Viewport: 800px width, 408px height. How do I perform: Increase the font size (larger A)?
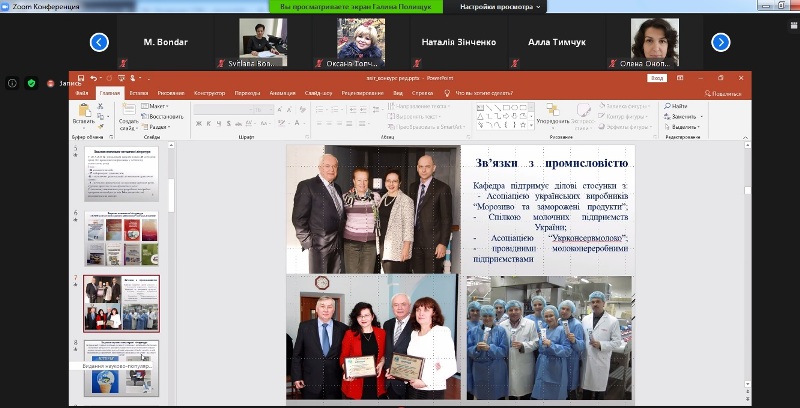point(280,110)
